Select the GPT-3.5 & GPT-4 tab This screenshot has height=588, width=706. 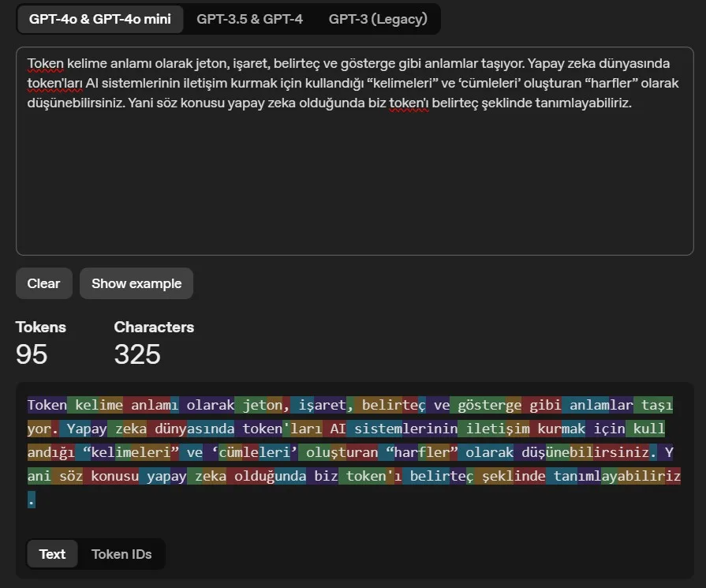249,19
